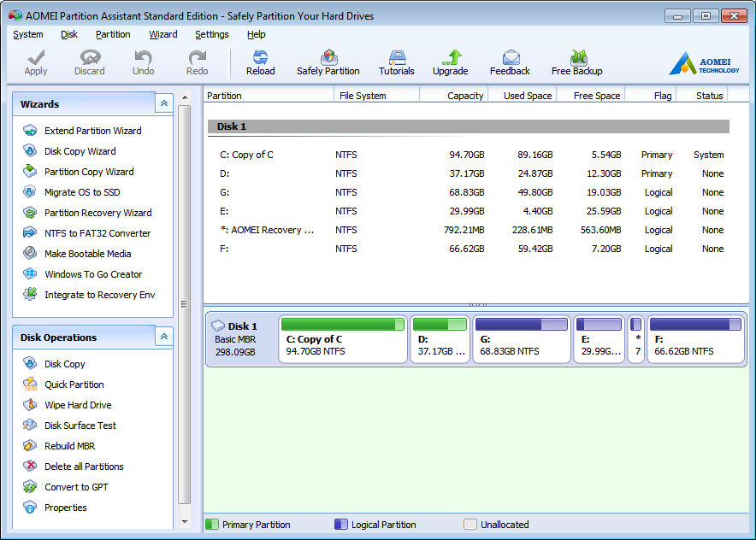The width and height of the screenshot is (756, 540).
Task: Open the Disk menu
Action: coord(69,35)
